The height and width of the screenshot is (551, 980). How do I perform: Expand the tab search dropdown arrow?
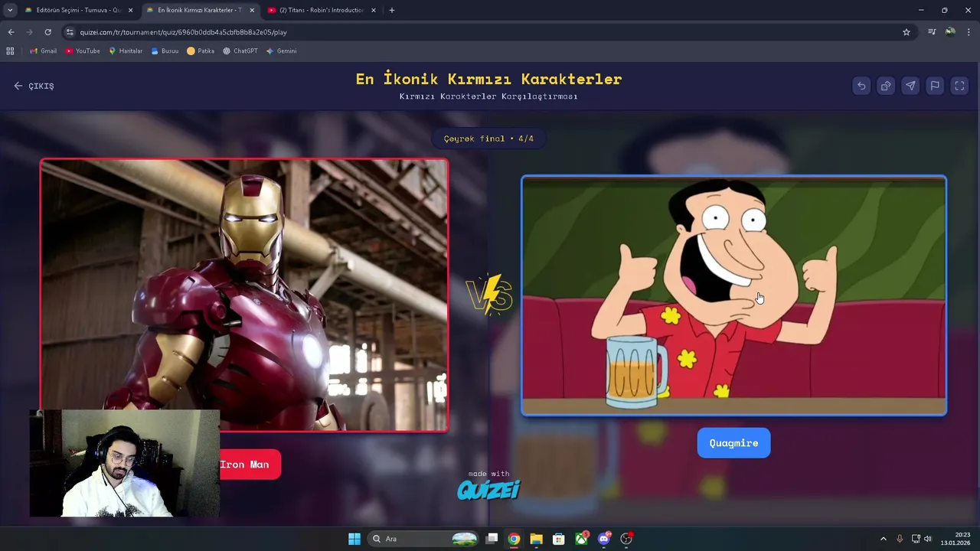click(10, 11)
